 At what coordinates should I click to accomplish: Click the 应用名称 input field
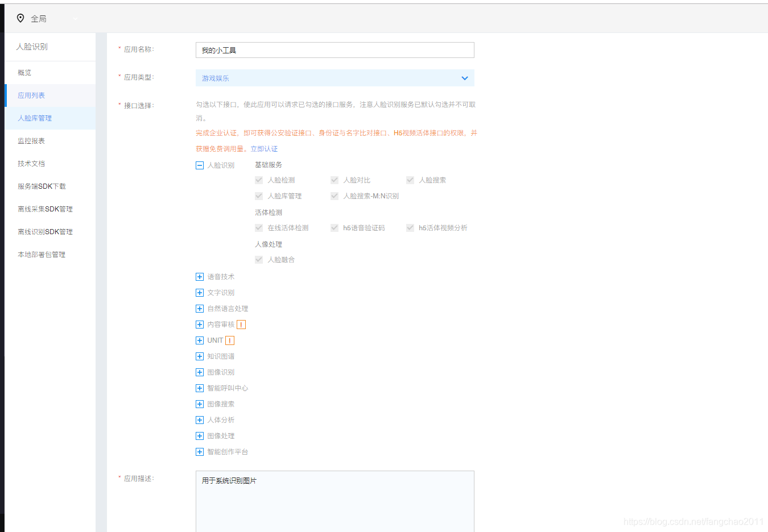335,50
